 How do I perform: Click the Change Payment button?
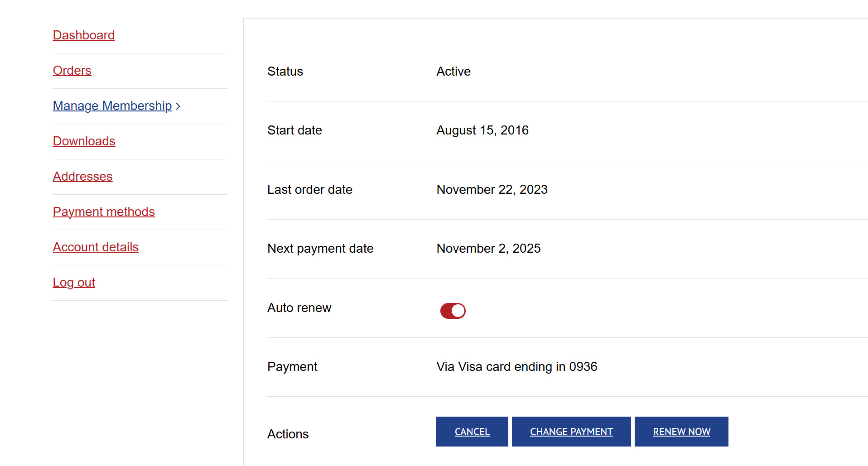[571, 432]
